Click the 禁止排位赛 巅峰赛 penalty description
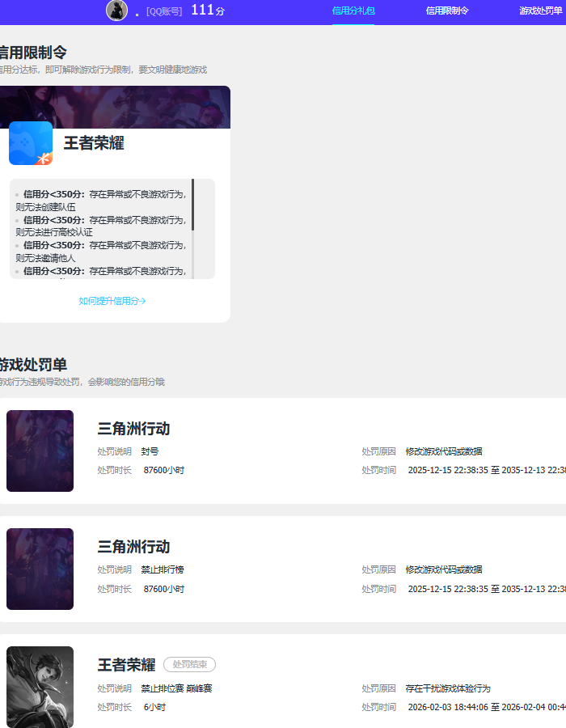This screenshot has height=728, width=566. coord(177,688)
